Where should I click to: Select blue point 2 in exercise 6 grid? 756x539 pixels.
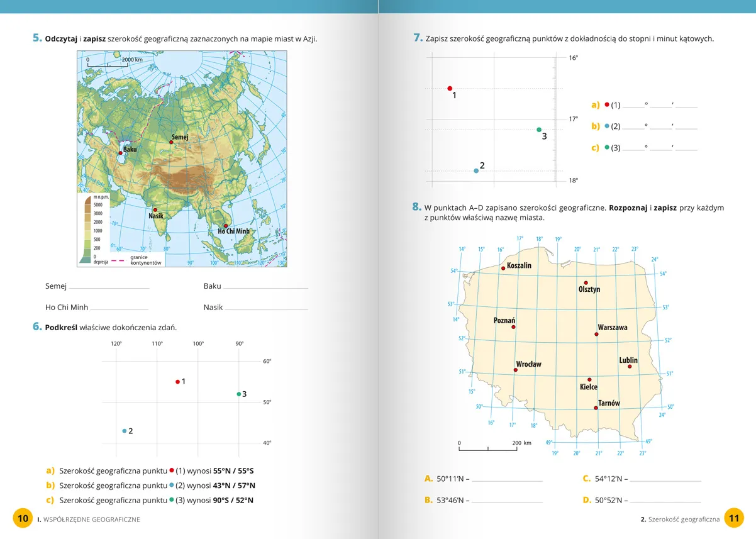125,431
